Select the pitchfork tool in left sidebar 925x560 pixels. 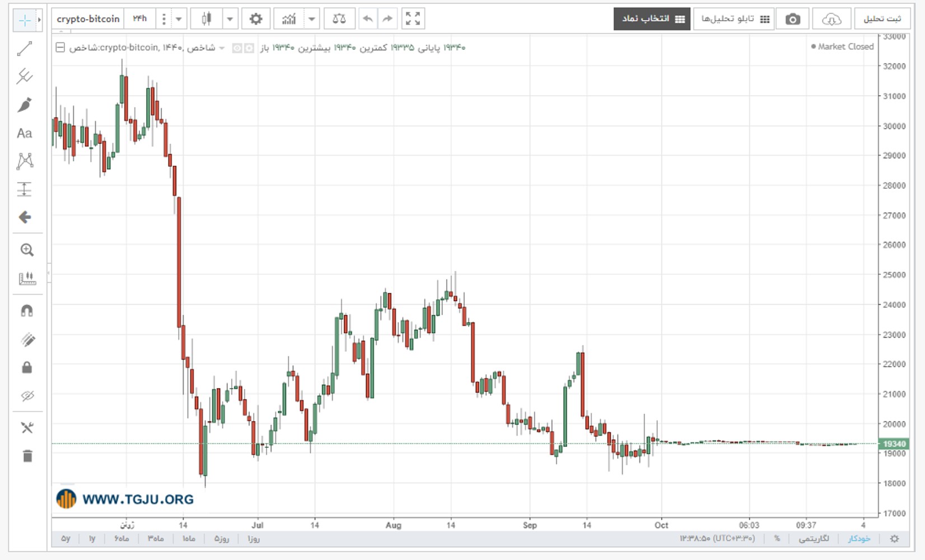click(x=25, y=76)
